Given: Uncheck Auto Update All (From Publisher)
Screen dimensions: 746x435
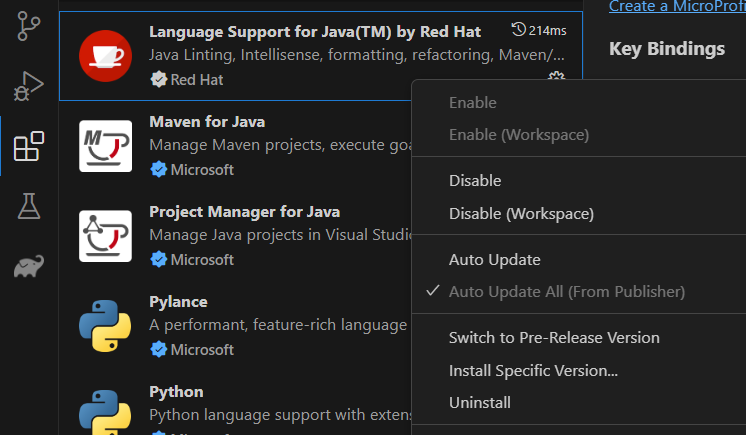Looking at the screenshot, I should pyautogui.click(x=566, y=292).
